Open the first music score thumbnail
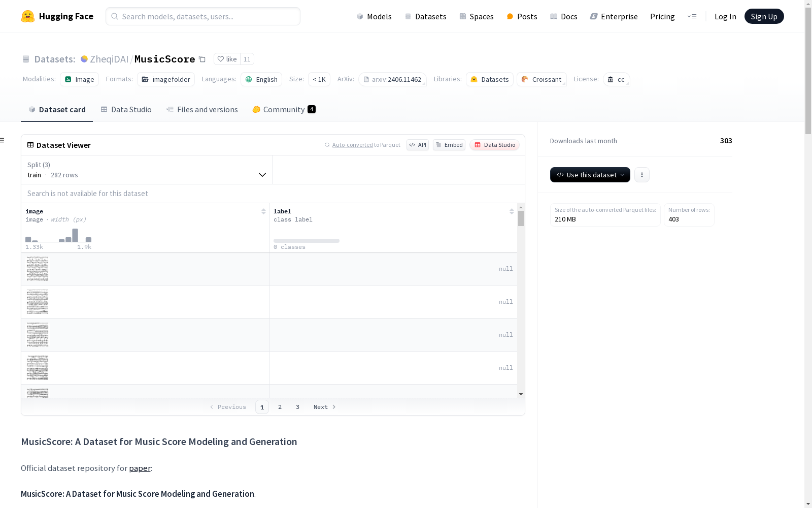Screen dimensions: 812x508 click(38, 269)
